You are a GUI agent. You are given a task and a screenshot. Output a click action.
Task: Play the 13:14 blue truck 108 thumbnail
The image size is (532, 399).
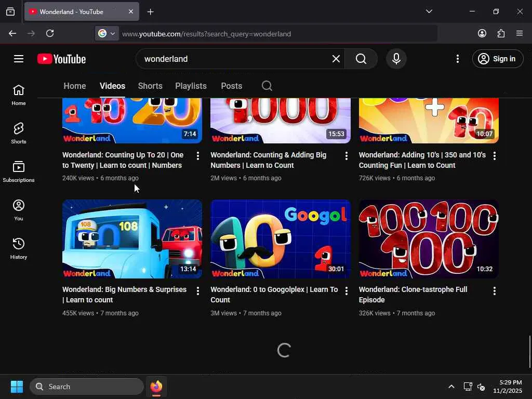click(132, 239)
